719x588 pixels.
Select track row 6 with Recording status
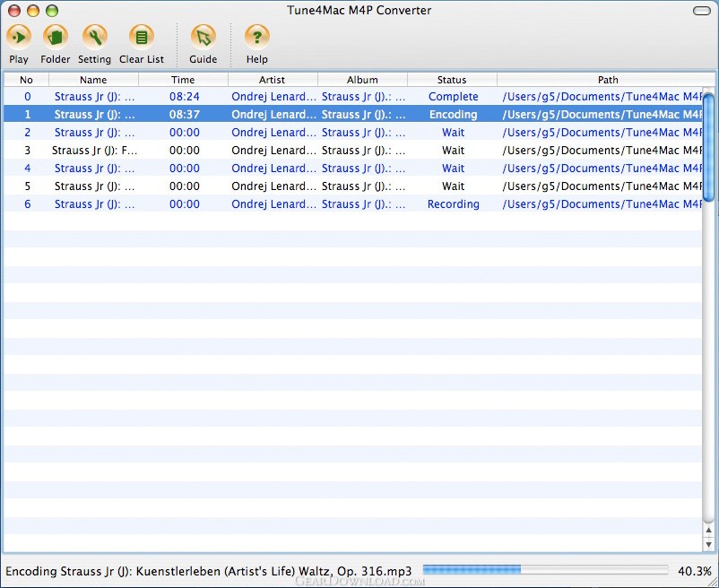pos(269,204)
